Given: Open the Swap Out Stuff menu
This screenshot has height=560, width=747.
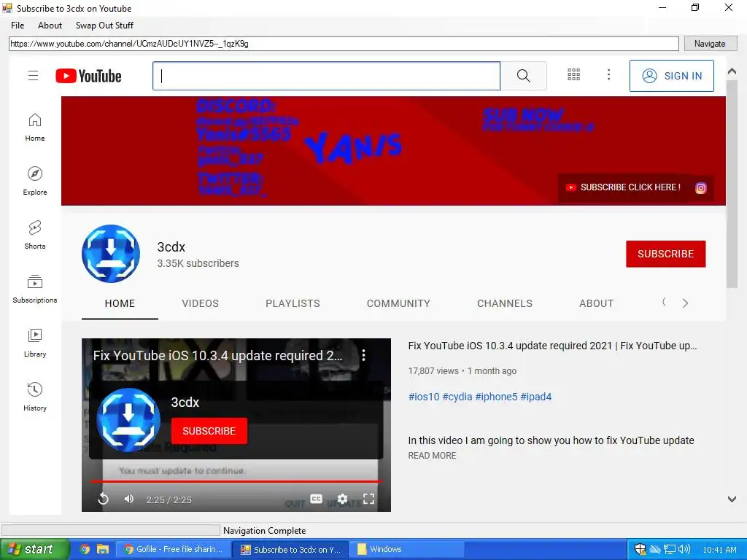Looking at the screenshot, I should pos(104,26).
